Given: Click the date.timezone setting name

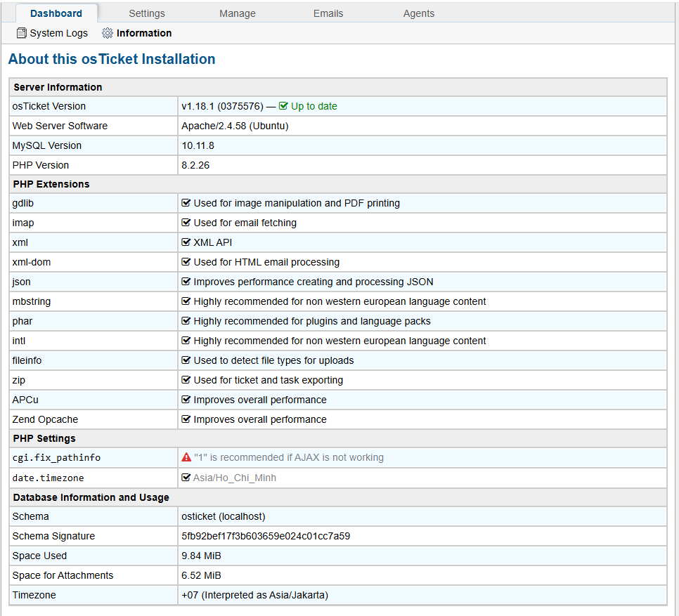Looking at the screenshot, I should point(48,478).
